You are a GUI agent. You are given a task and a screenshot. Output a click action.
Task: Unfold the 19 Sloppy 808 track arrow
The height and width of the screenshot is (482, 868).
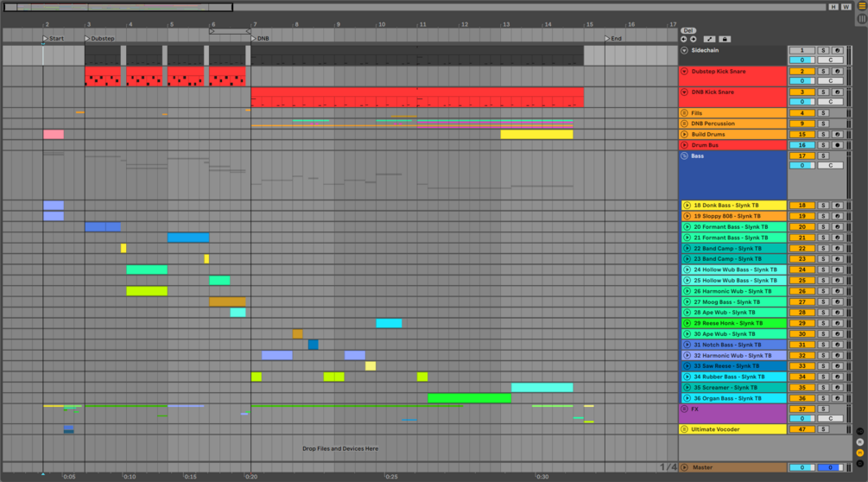click(687, 216)
